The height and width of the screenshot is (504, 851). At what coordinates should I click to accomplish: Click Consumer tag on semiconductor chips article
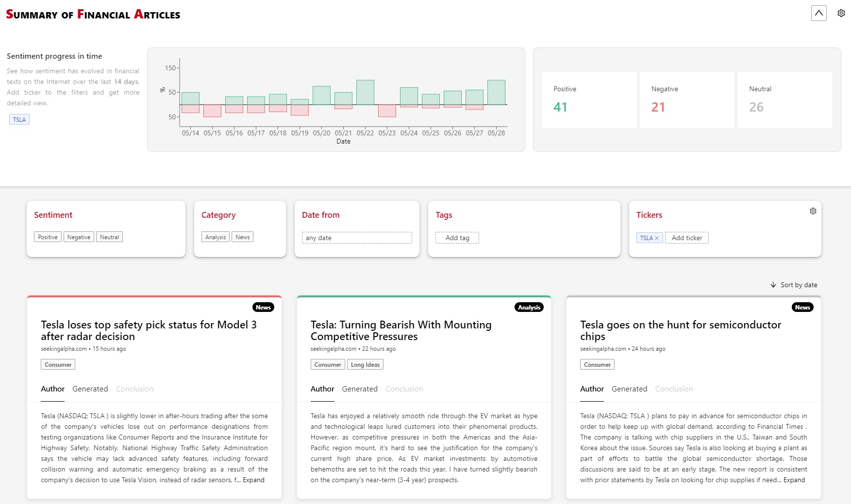[597, 365]
